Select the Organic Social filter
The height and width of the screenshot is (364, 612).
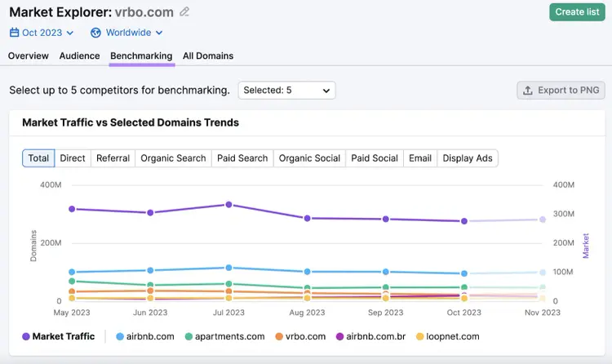(309, 158)
